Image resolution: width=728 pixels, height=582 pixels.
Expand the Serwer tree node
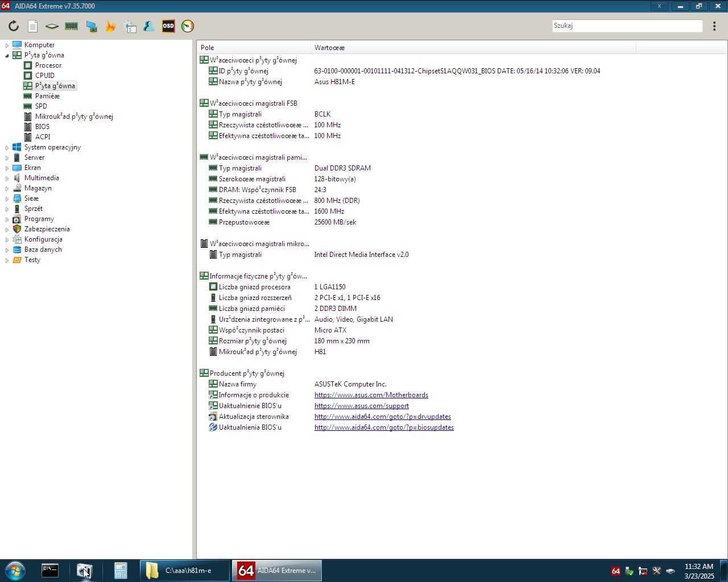(7, 157)
